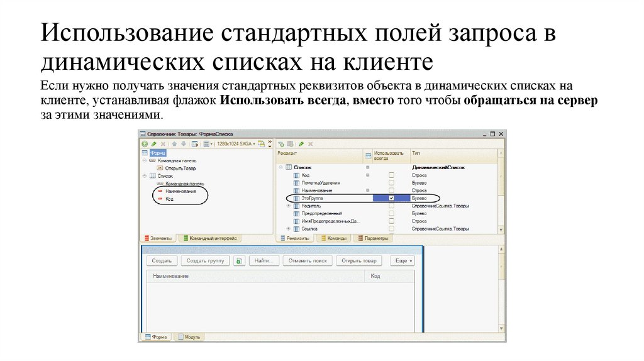
Task: Select the Форма root node in elements tree
Action: 158,153
